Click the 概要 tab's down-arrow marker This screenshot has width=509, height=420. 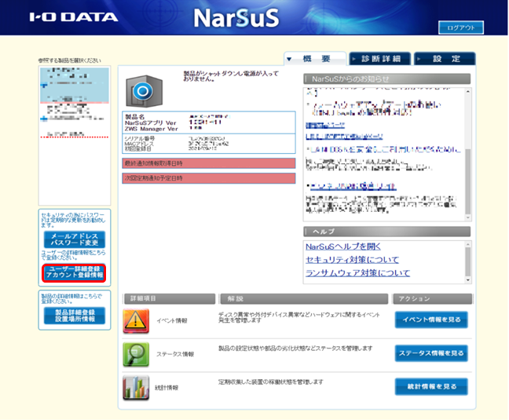(289, 59)
